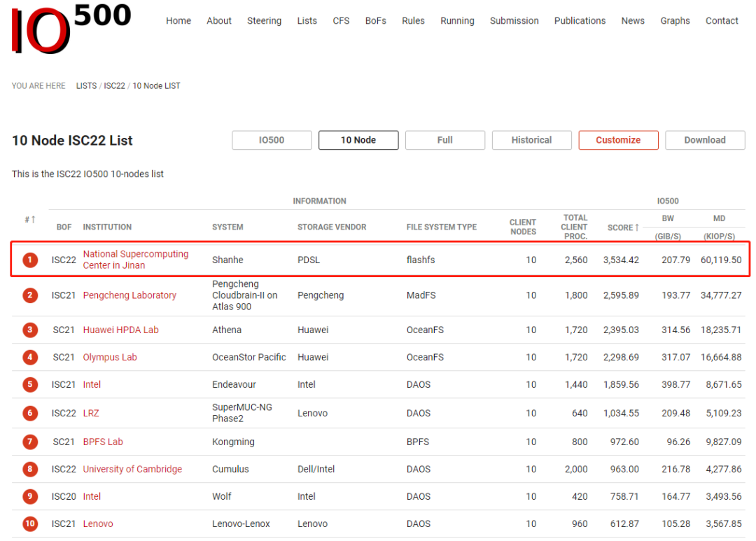Click Dell/Intel storage vendor cell

tap(316, 469)
